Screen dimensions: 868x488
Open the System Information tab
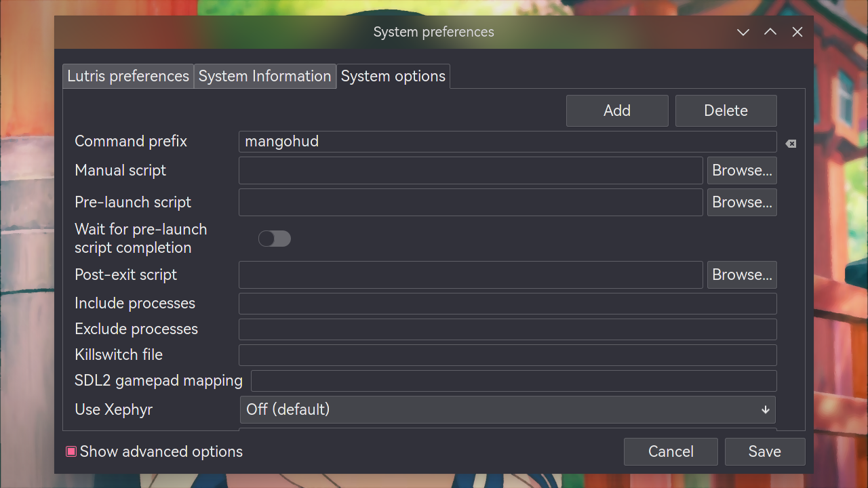click(264, 76)
